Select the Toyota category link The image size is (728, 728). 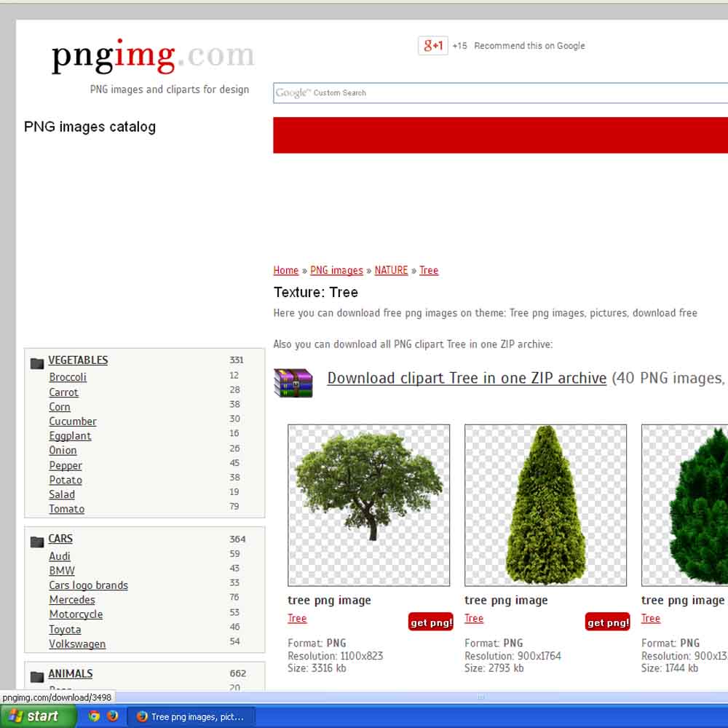(x=65, y=630)
